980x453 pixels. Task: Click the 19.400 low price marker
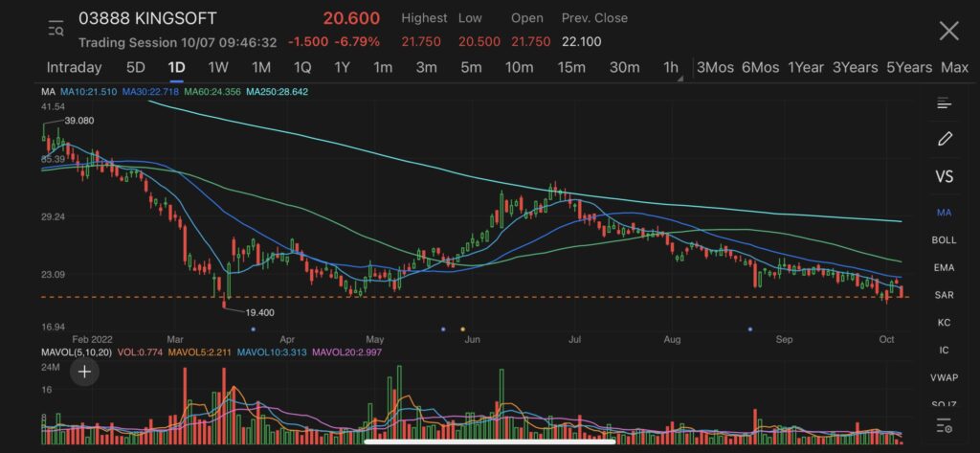[x=260, y=312]
